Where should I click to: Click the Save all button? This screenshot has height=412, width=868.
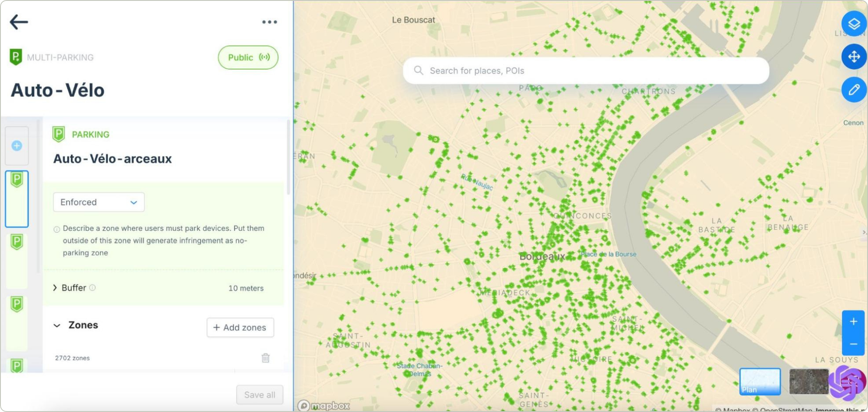tap(259, 395)
